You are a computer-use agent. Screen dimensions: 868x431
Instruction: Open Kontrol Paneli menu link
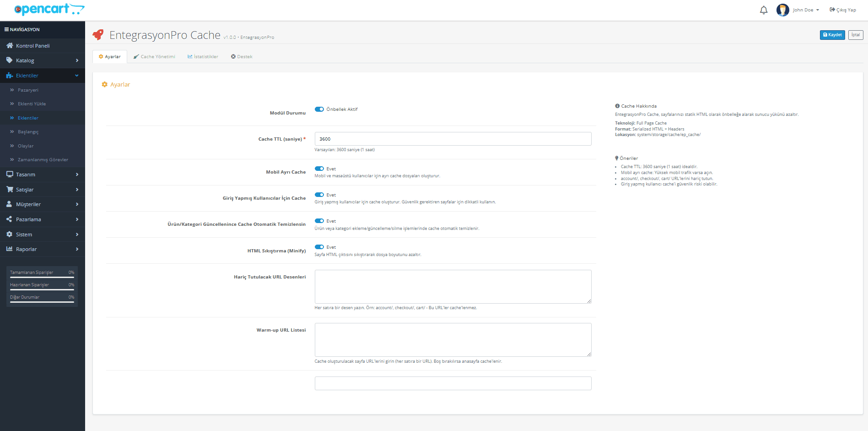(43, 46)
